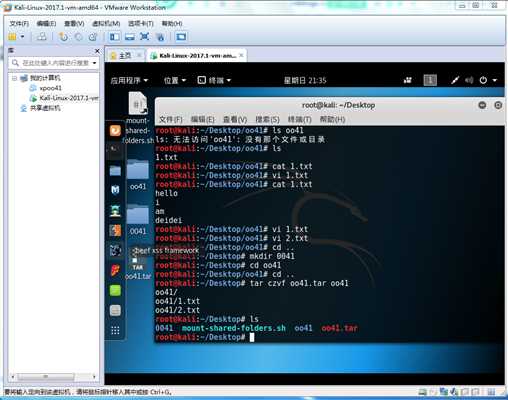This screenshot has width=508, height=400.
Task: Open terminal window 搜索(S) menu
Action: (267, 119)
